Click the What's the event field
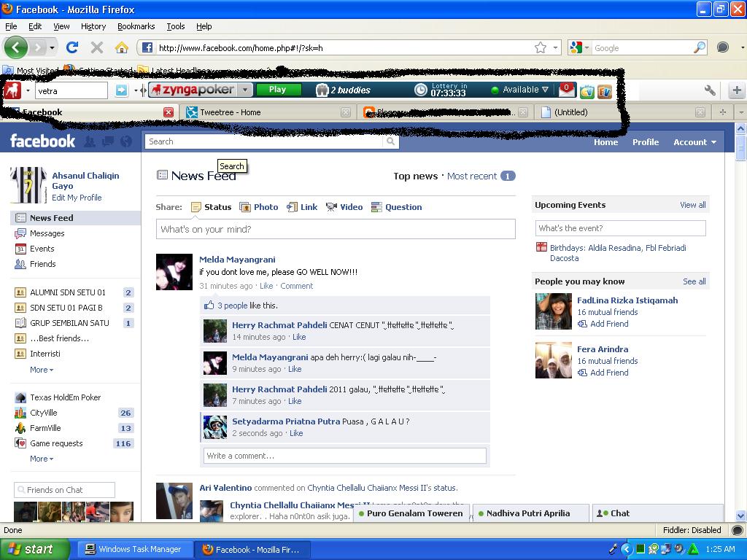Image resolution: width=747 pixels, height=560 pixels. (620, 228)
